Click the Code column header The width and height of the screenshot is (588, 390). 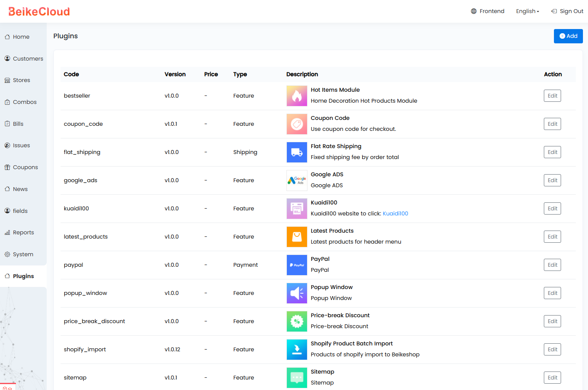[x=72, y=74]
